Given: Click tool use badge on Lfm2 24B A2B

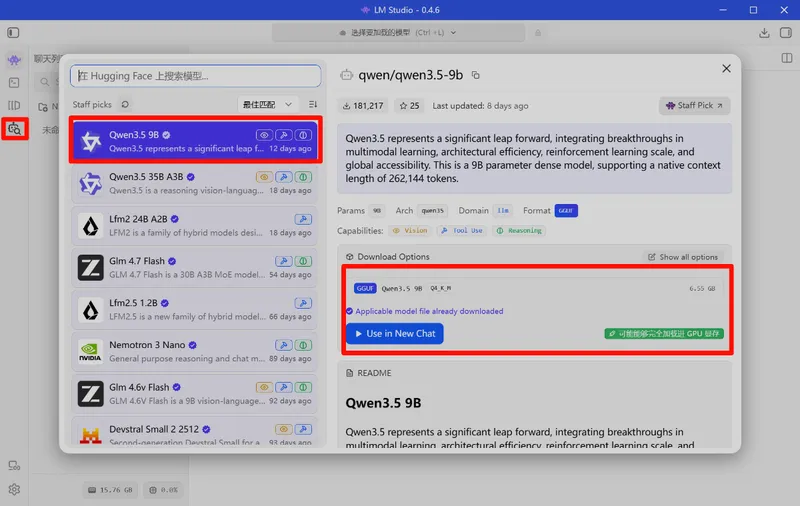Looking at the screenshot, I should pyautogui.click(x=303, y=219).
